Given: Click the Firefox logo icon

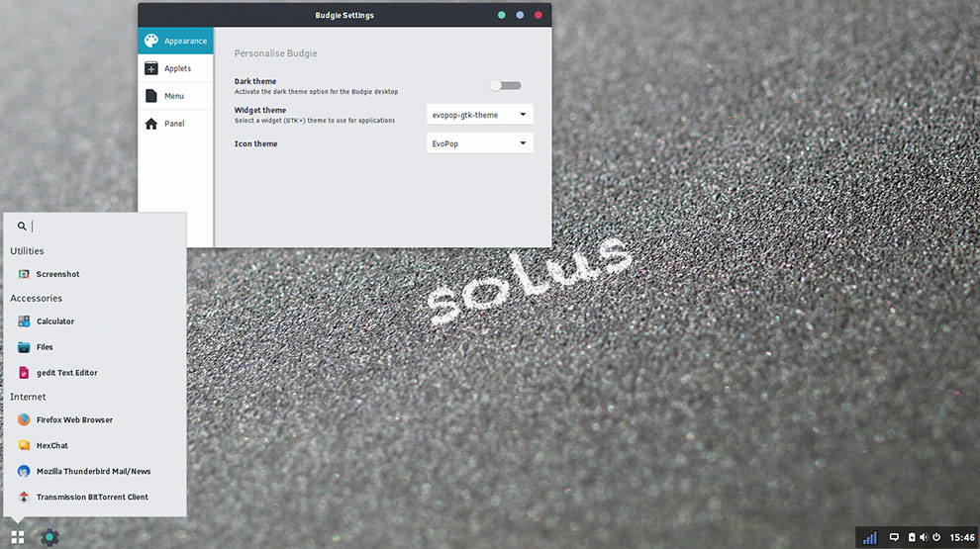Looking at the screenshot, I should point(24,419).
